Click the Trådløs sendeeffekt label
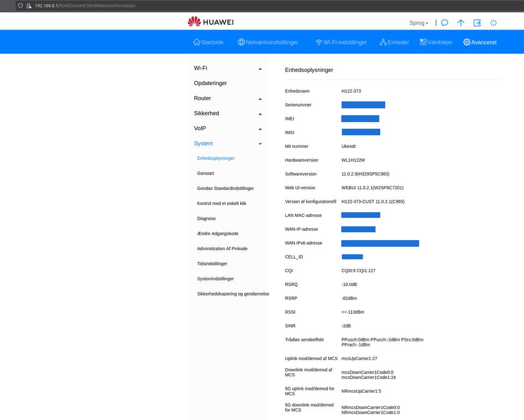 (x=304, y=339)
